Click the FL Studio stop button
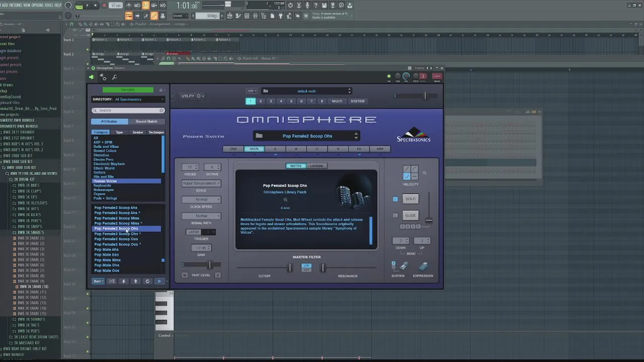The image size is (644, 362). click(95, 6)
